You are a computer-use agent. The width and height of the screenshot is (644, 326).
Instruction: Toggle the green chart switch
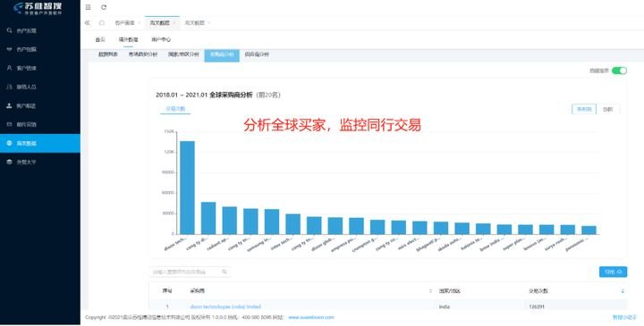[619, 71]
